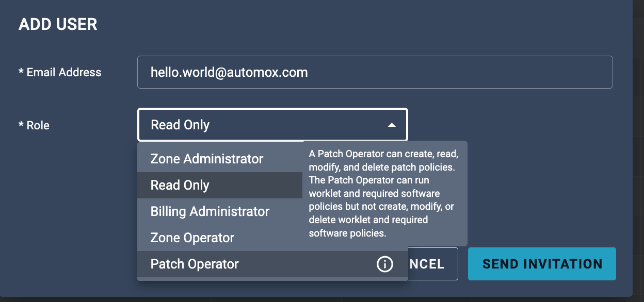Focus the Email Address input field
This screenshot has height=302, width=644.
tap(375, 72)
